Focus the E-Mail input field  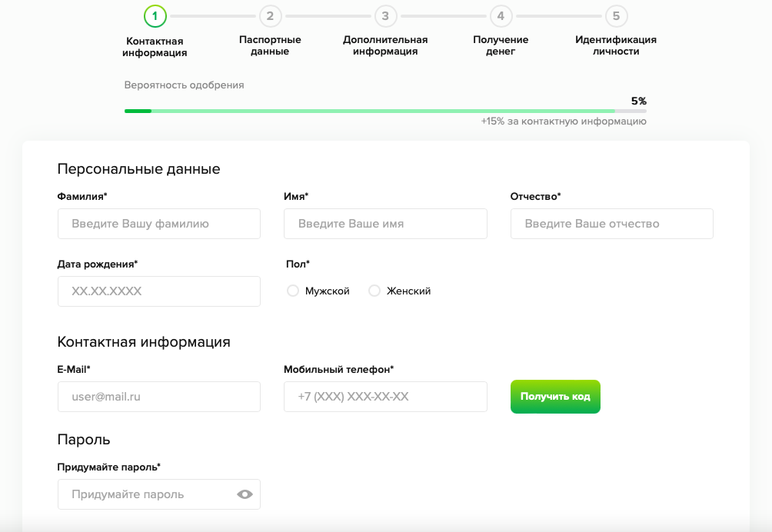(x=159, y=397)
